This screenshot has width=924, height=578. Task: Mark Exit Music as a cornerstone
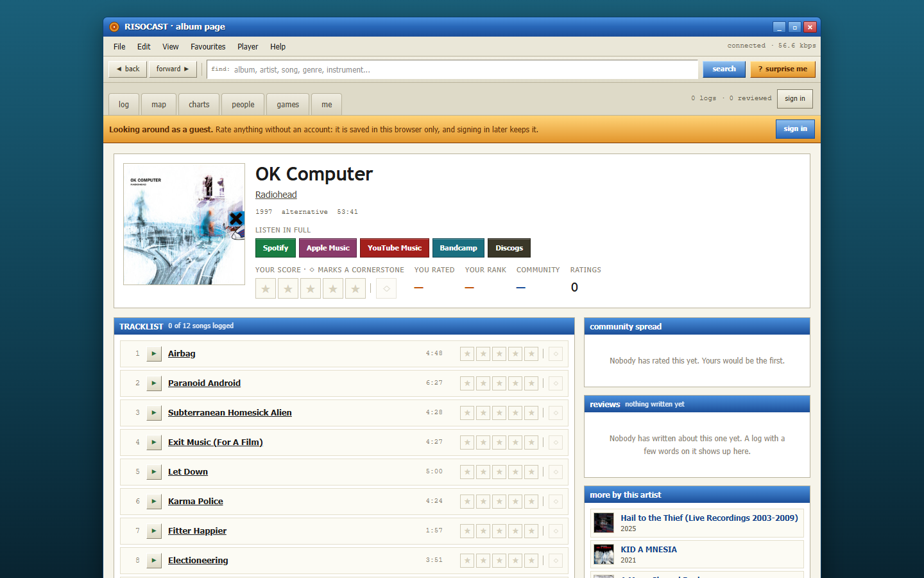pyautogui.click(x=556, y=442)
